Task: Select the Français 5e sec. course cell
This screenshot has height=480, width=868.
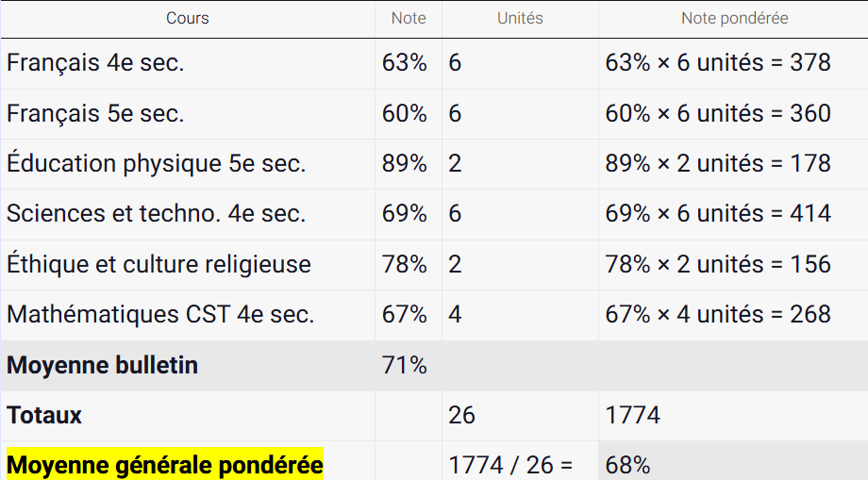Action: 95,114
